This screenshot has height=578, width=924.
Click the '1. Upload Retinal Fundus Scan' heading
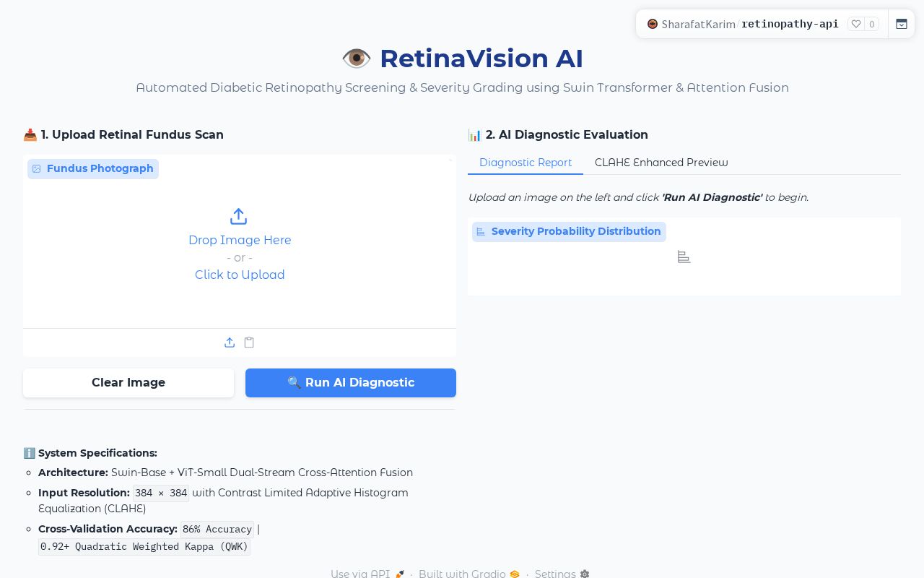coord(123,135)
